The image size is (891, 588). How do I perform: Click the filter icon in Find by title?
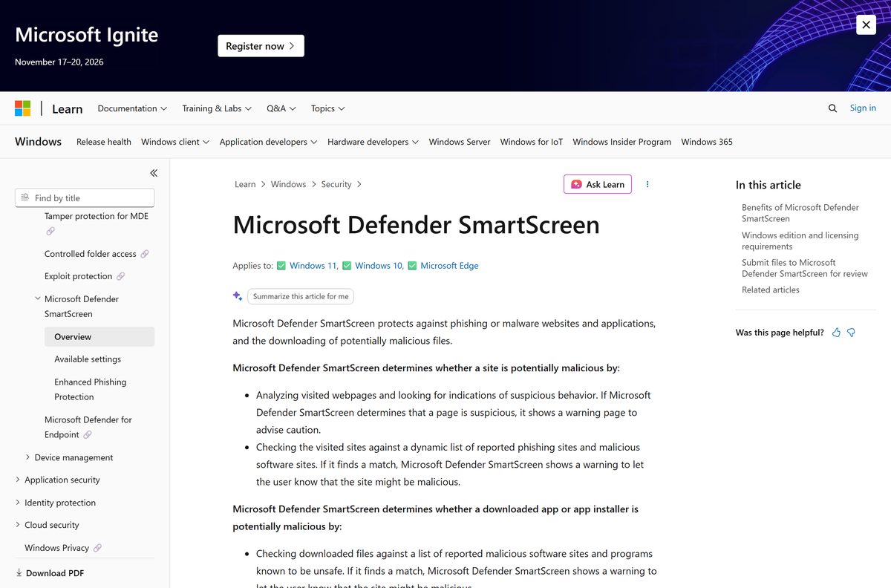pyautogui.click(x=25, y=197)
